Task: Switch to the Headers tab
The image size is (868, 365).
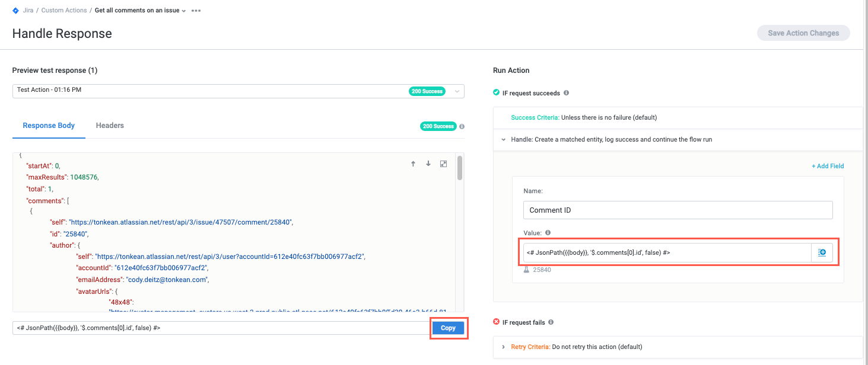Action: (110, 126)
